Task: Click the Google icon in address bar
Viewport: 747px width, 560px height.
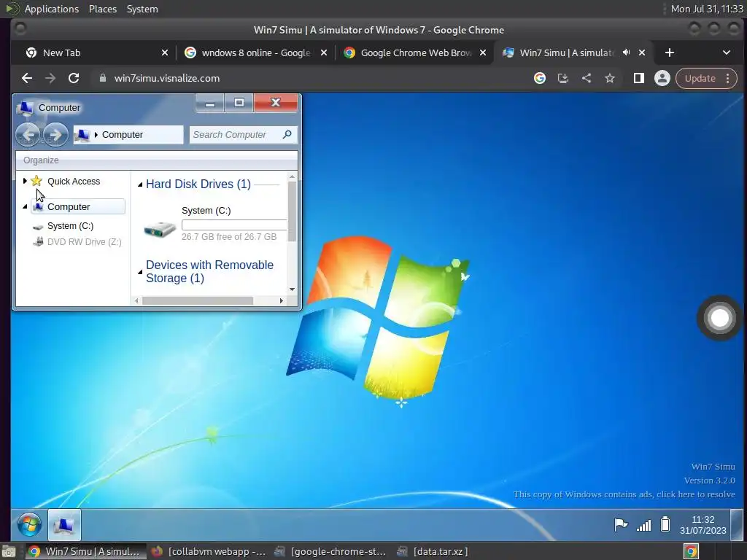Action: pyautogui.click(x=540, y=78)
